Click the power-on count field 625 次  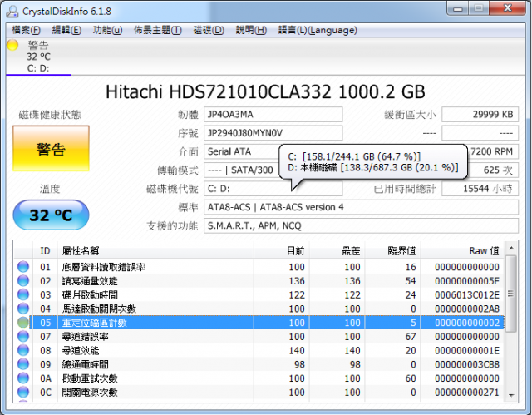click(493, 170)
